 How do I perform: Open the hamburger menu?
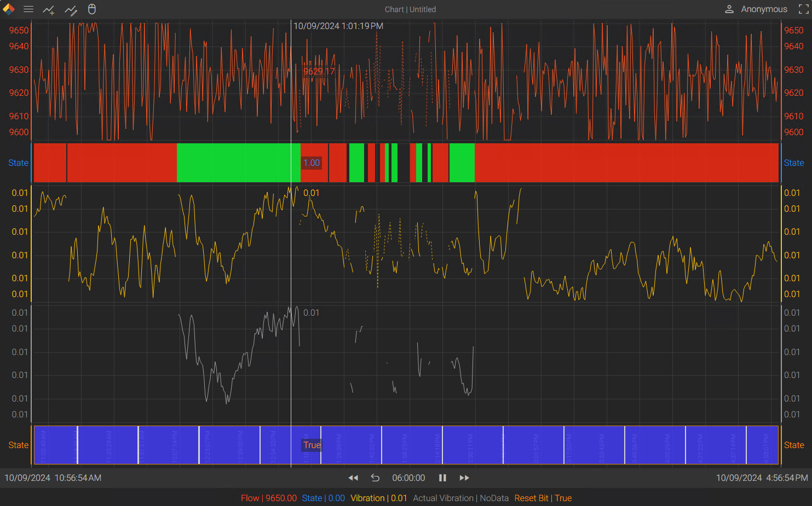click(28, 9)
